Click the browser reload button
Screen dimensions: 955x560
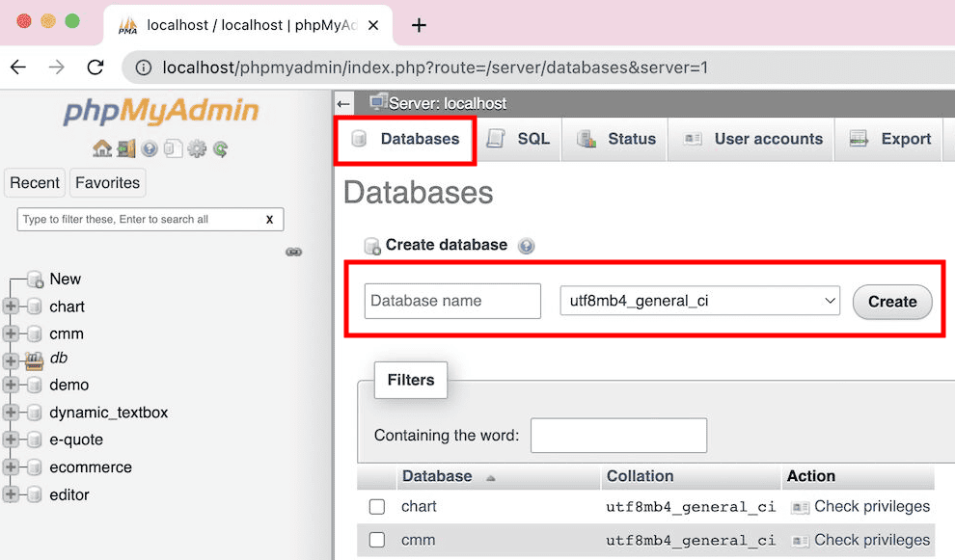click(95, 67)
